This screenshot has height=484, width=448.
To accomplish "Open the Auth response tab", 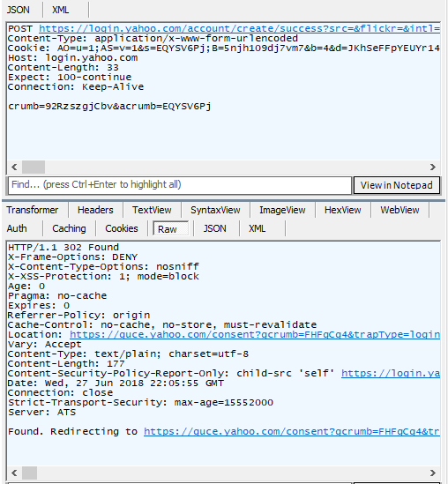I will point(17,228).
